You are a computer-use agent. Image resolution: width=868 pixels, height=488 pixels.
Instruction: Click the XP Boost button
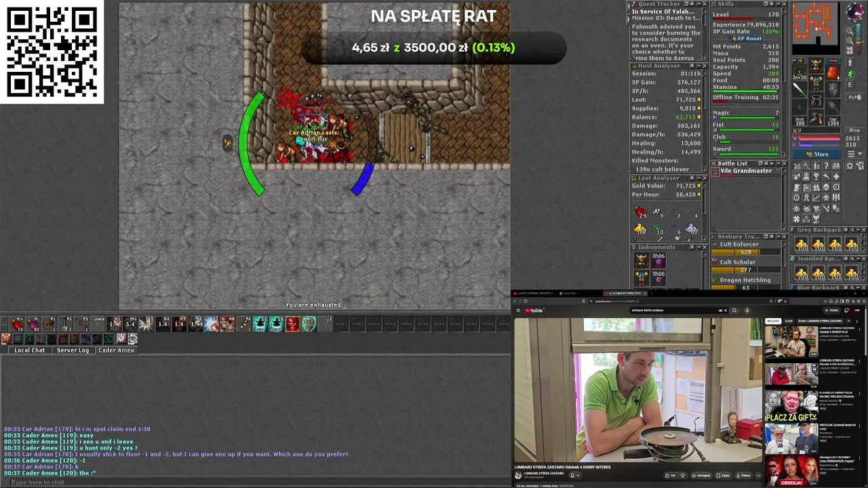click(746, 39)
